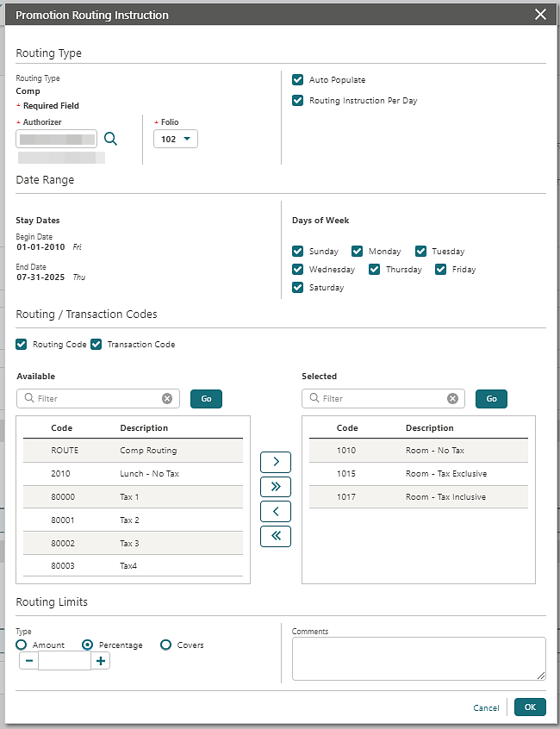Open the Folio dropdown
Screen dimensions: 560x729
point(176,139)
